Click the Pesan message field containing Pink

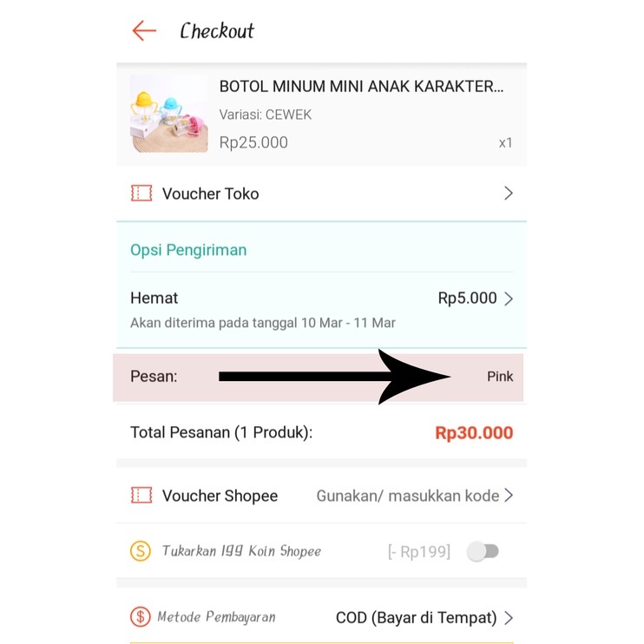click(319, 377)
